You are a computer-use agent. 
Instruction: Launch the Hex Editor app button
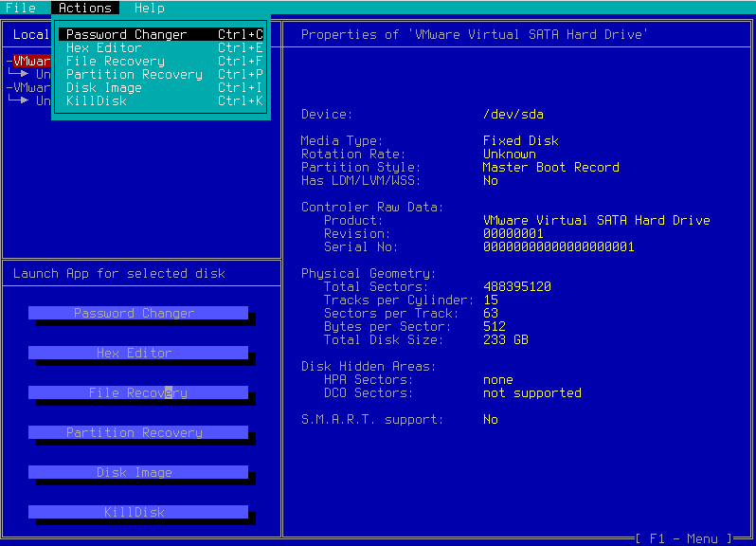click(x=138, y=353)
